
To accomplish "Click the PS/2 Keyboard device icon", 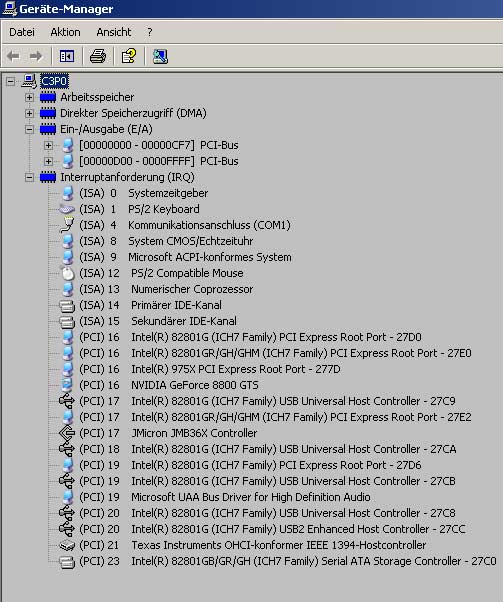I will (66, 209).
